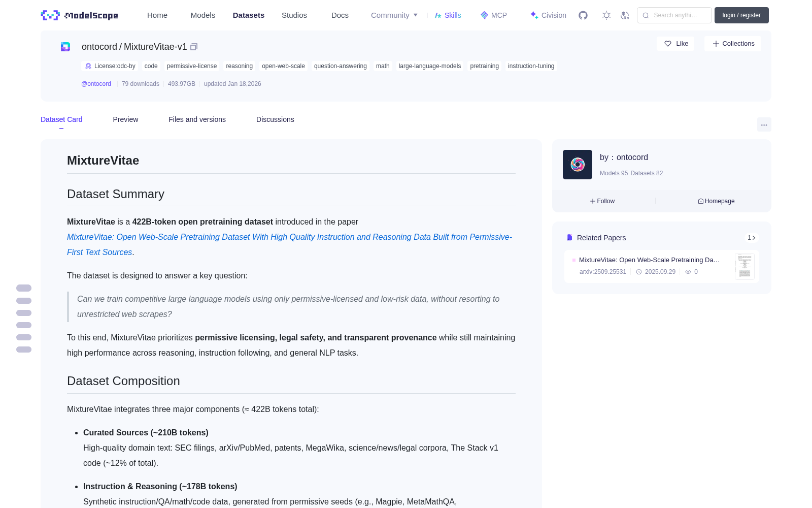Click the '79 downloads' text
812x508 pixels.
click(141, 84)
